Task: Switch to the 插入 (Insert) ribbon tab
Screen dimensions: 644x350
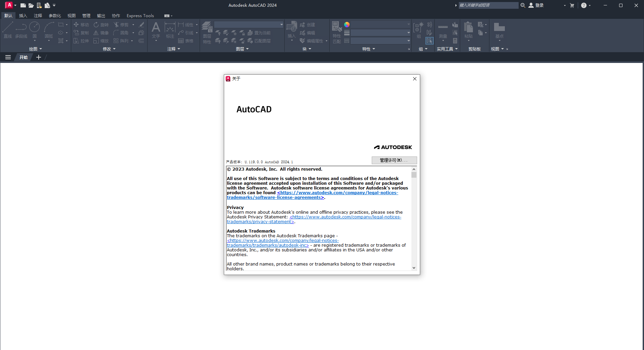Action: click(x=23, y=16)
